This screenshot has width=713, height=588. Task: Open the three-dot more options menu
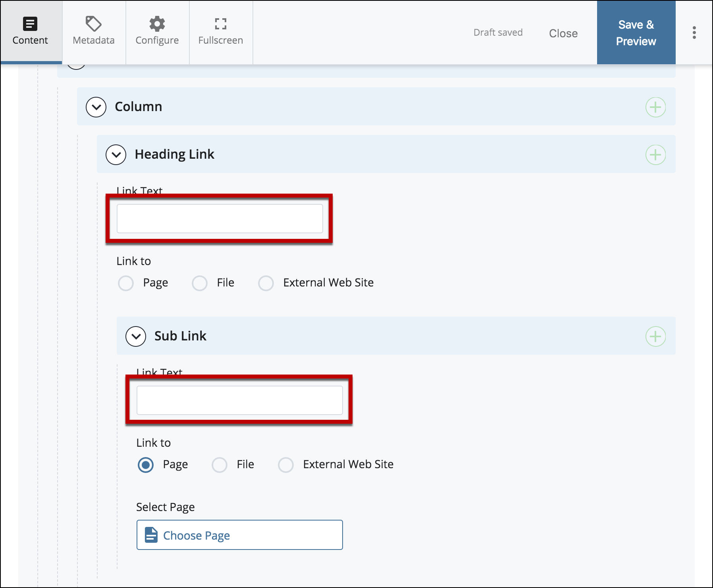[694, 33]
